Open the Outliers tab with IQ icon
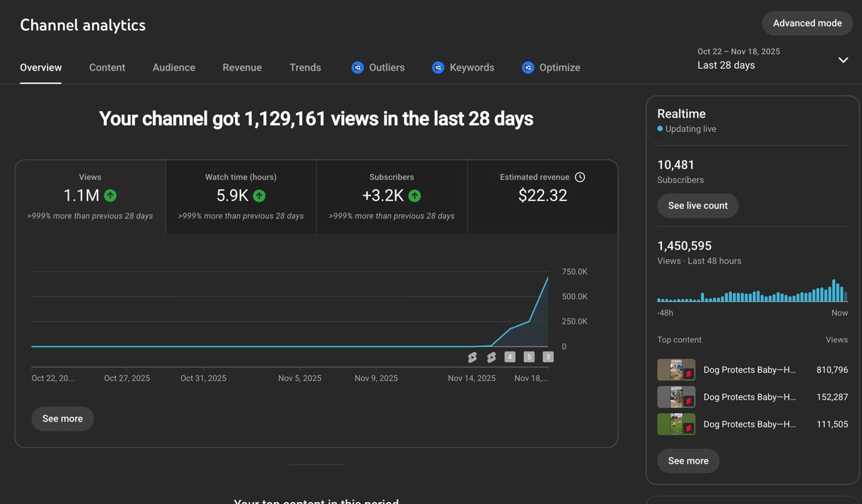Image resolution: width=862 pixels, height=504 pixels. (x=378, y=67)
